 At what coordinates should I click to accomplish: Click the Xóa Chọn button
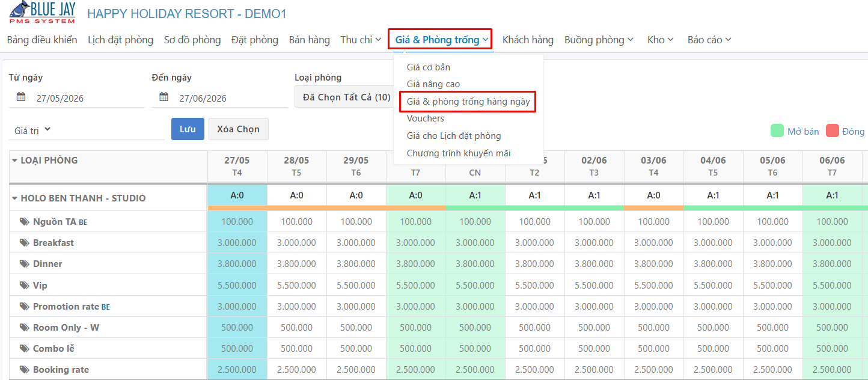pyautogui.click(x=239, y=129)
